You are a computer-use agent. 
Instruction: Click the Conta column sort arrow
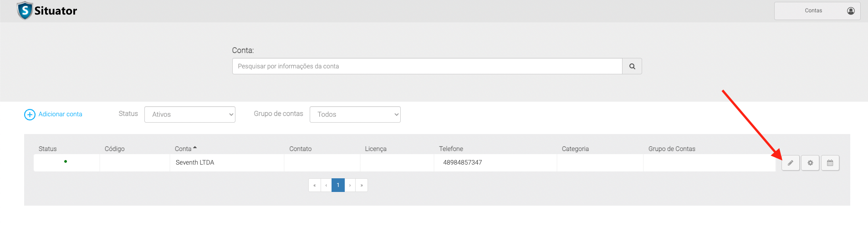click(x=195, y=148)
